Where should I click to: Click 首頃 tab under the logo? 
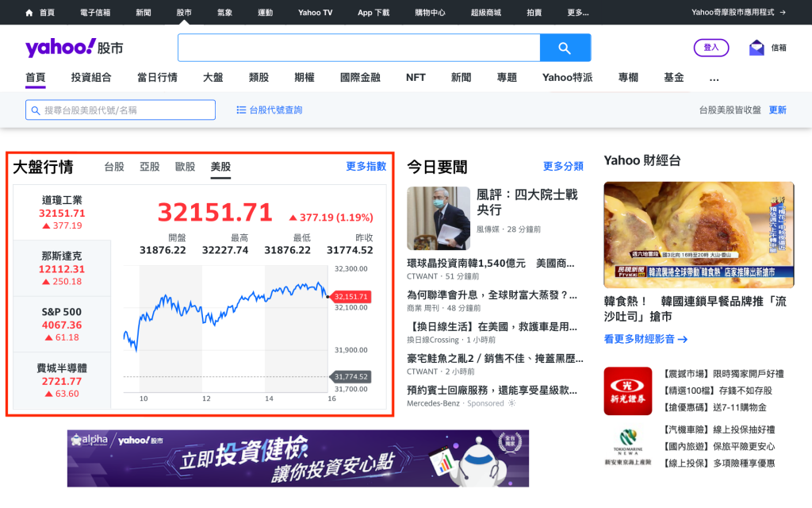(35, 77)
